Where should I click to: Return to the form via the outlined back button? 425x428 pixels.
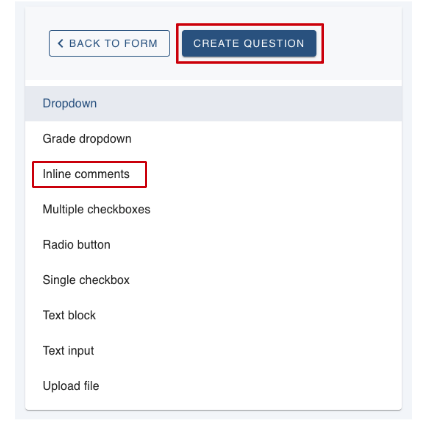(x=109, y=43)
